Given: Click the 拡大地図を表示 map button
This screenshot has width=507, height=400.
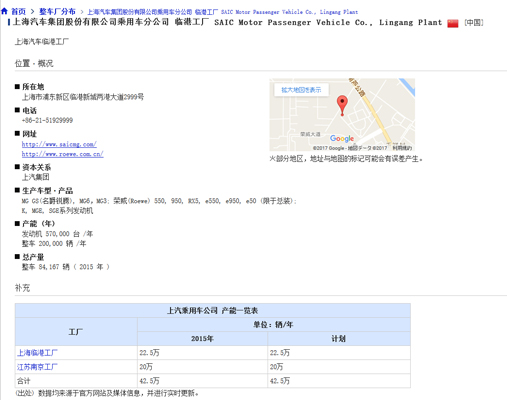Looking at the screenshot, I should pos(301,90).
